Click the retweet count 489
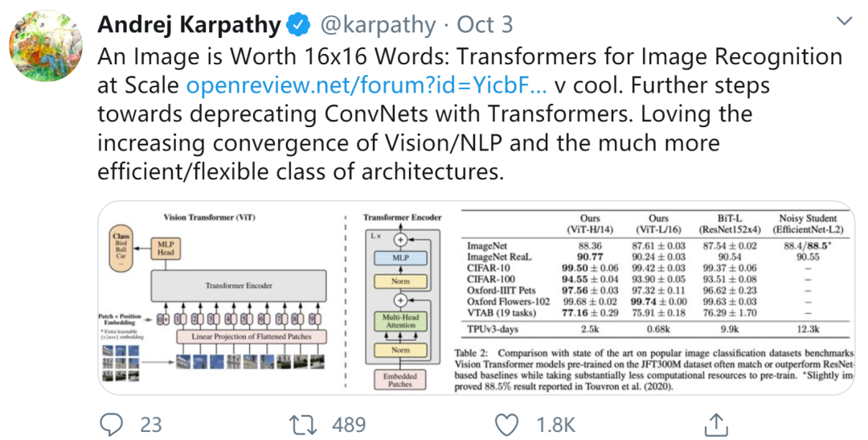 coord(348,424)
